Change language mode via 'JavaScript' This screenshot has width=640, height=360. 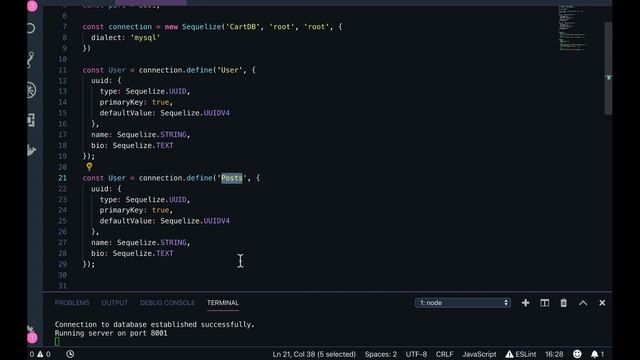click(479, 354)
